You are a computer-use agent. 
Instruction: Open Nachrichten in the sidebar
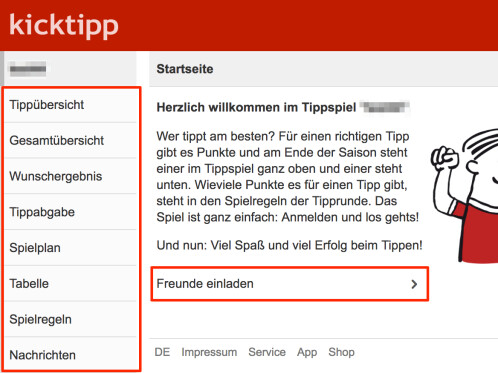pos(70,355)
